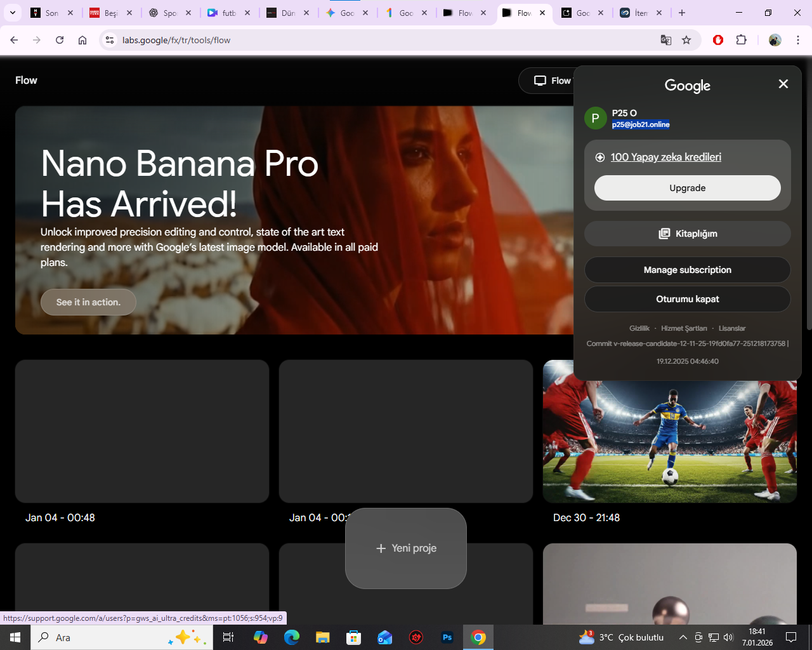Viewport: 812px width, 650px height.
Task: Create a new project with Yeni proje
Action: click(x=406, y=548)
